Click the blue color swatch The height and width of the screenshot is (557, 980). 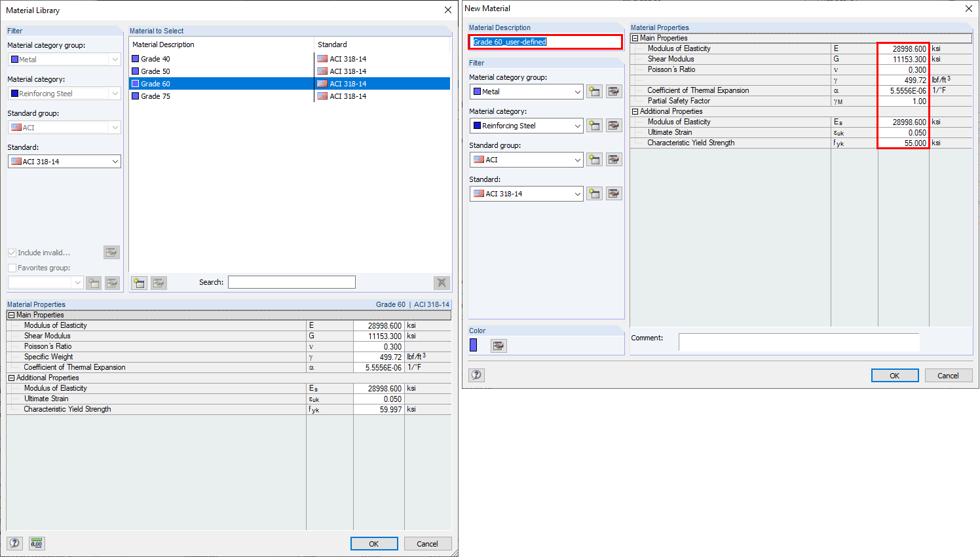click(473, 346)
